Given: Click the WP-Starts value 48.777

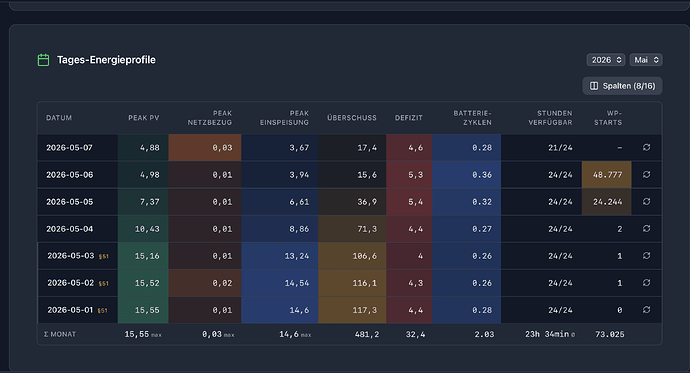Looking at the screenshot, I should [607, 175].
